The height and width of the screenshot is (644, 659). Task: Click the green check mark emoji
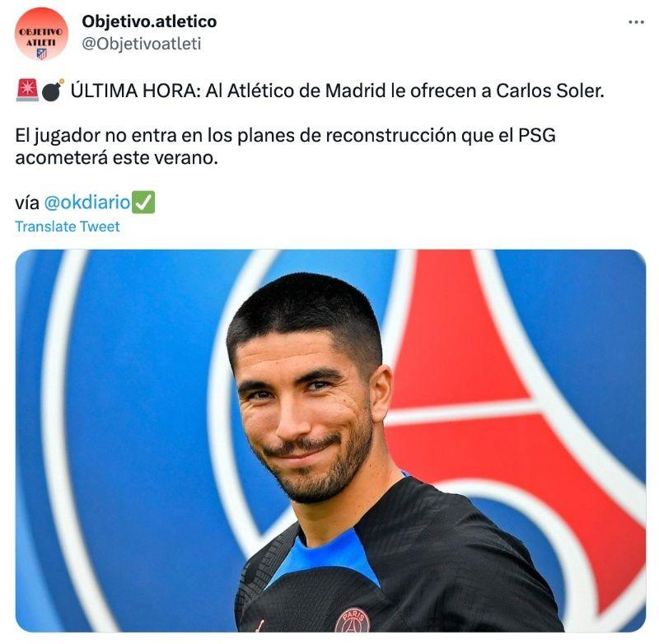(143, 202)
